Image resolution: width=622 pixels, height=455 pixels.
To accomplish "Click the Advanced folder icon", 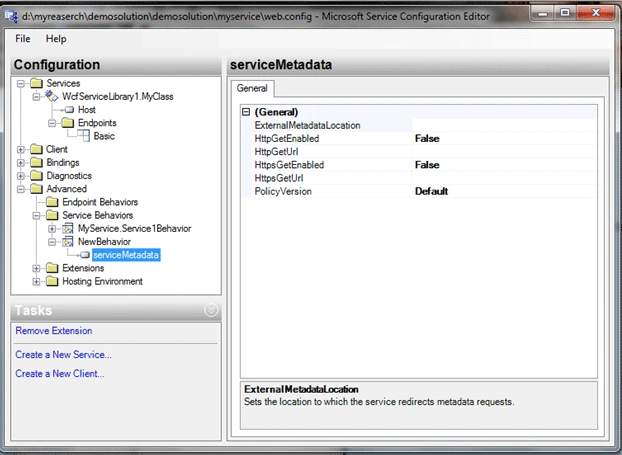I will (36, 189).
